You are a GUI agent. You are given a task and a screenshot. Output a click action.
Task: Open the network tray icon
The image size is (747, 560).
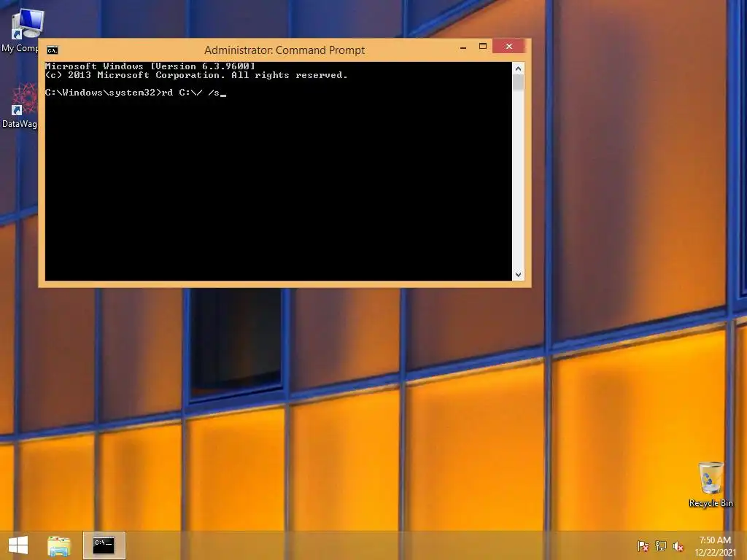pos(660,546)
